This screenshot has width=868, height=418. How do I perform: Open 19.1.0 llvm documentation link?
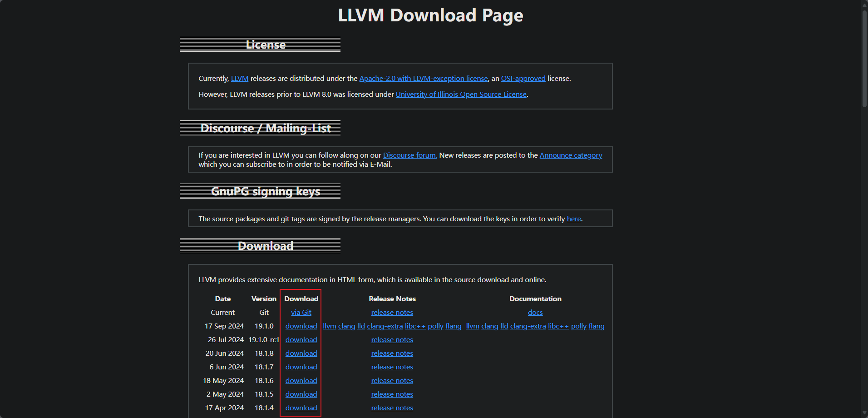[x=473, y=326]
